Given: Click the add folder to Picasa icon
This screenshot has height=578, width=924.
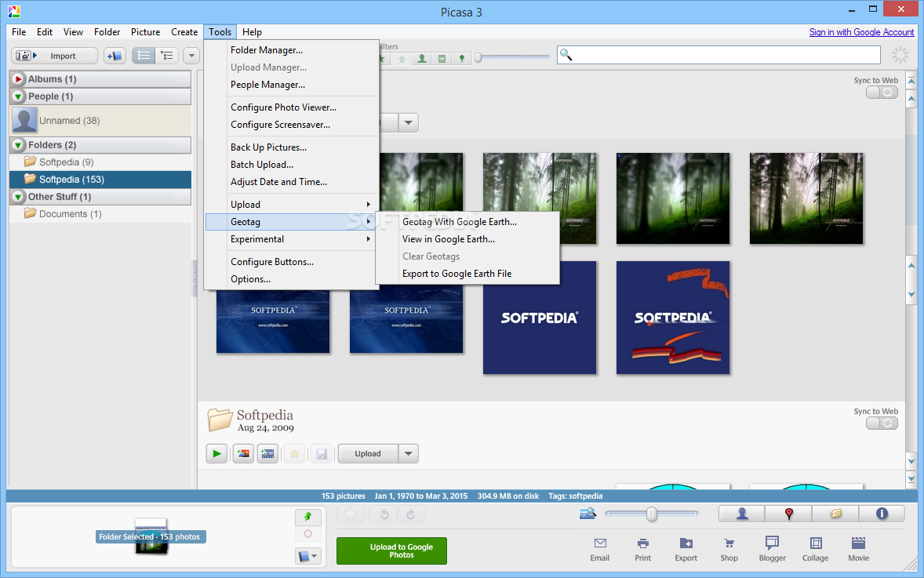Looking at the screenshot, I should coord(115,56).
